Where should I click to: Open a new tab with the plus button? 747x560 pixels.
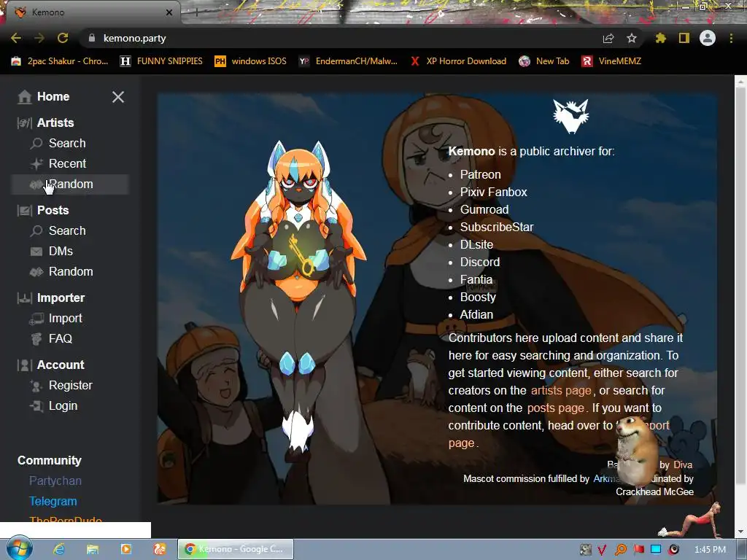(196, 12)
